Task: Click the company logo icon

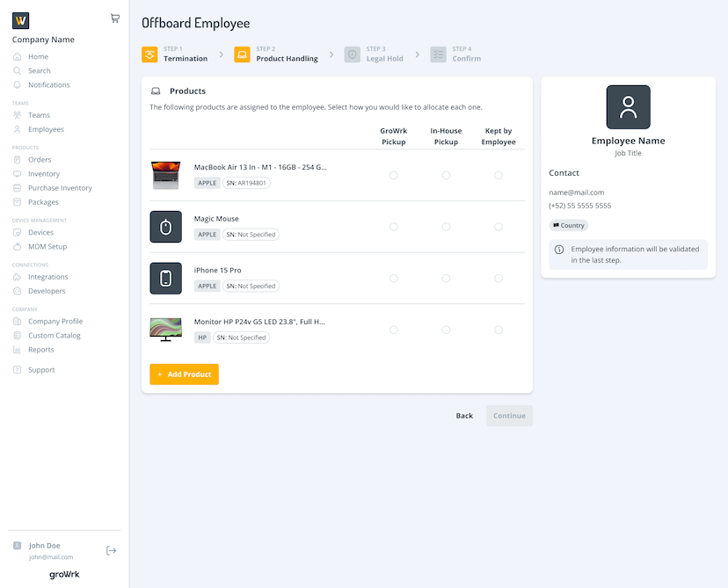Action: pos(21,20)
